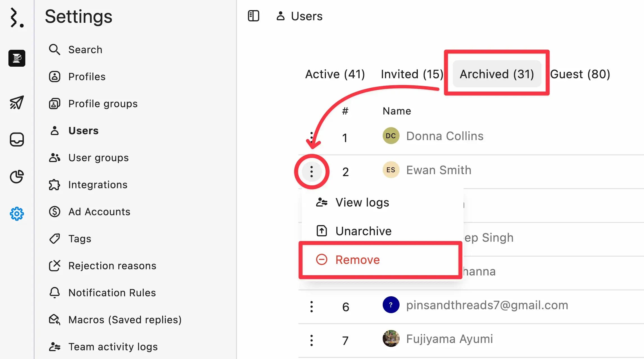Click the blue settings gear icon
Viewport: 644px width, 359px height.
coord(17,214)
